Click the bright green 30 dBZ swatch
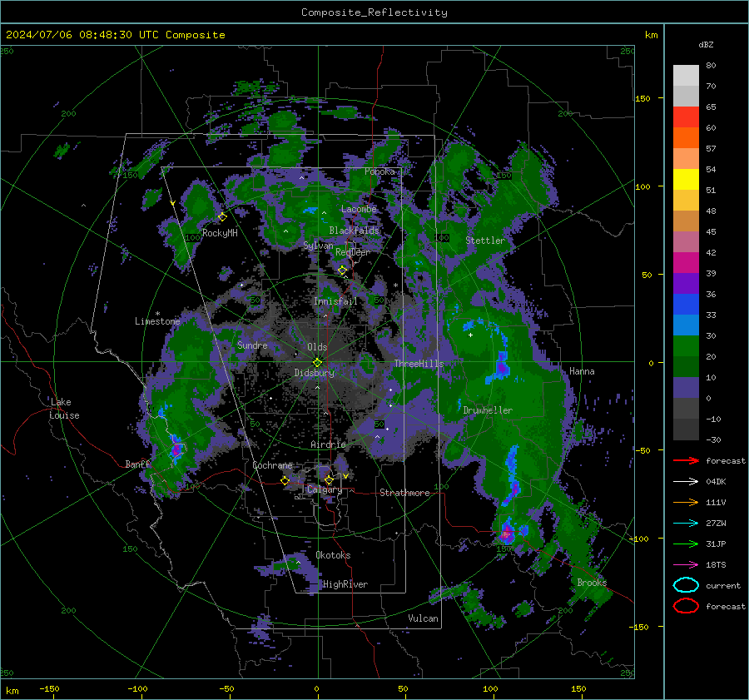The width and height of the screenshot is (749, 700). pyautogui.click(x=686, y=345)
